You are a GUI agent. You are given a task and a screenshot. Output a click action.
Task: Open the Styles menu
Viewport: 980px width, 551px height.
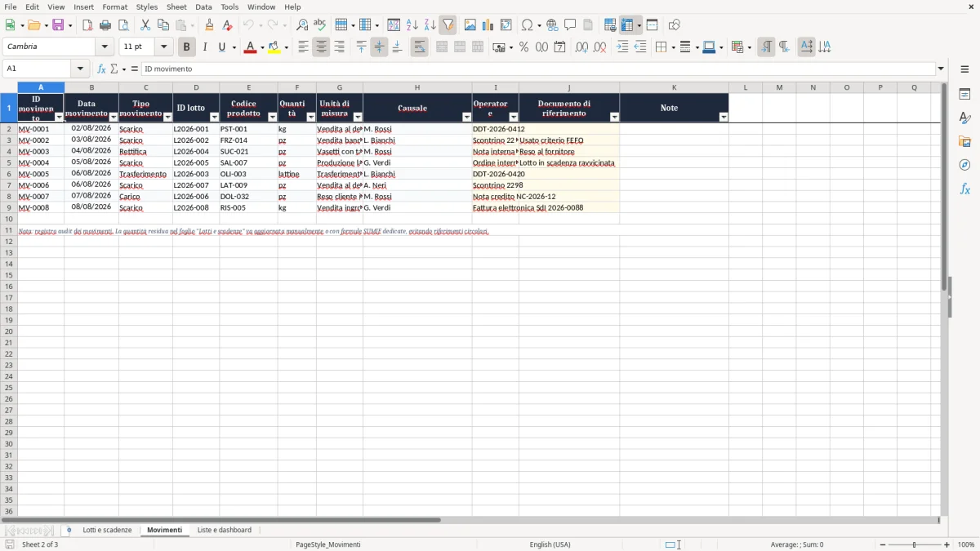click(147, 7)
